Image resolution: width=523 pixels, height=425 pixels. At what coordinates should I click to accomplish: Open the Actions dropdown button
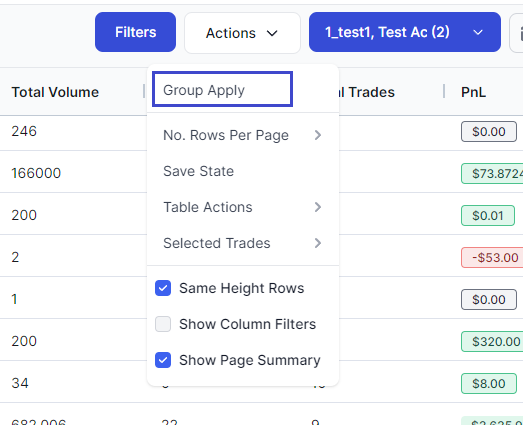(x=242, y=33)
